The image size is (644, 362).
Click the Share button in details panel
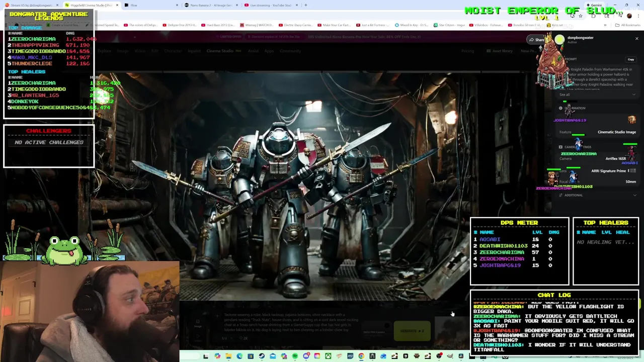tap(536, 40)
